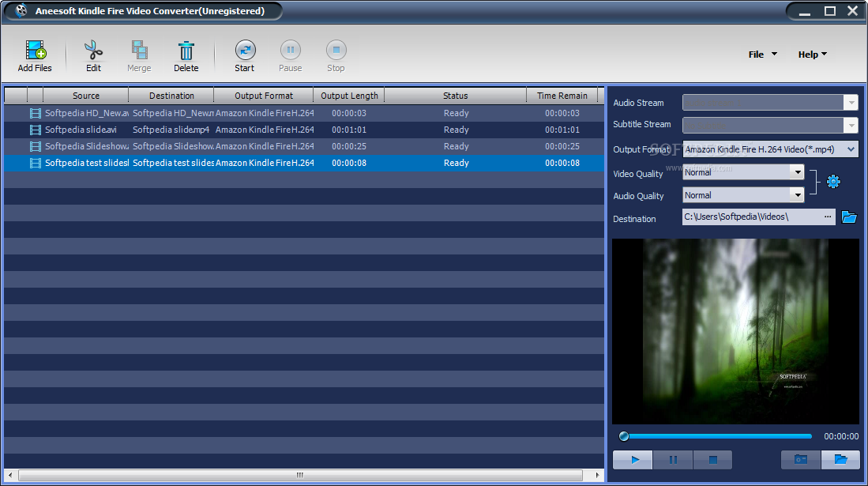Open the destination folder via the folder icon
Image resolution: width=868 pixels, height=486 pixels.
click(848, 217)
